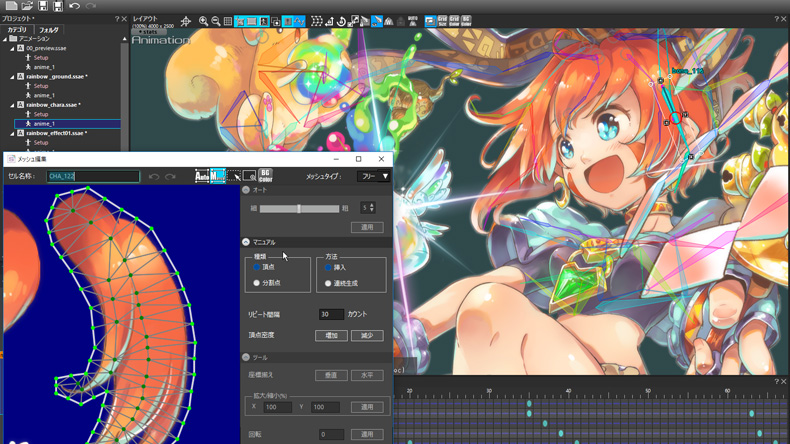The image size is (790, 444).
Task: Toggle the curve display icon in layout toolbar
Action: [300, 21]
